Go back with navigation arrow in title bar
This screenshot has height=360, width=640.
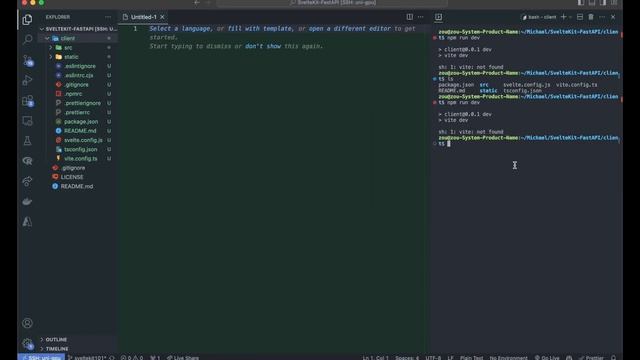[197, 2]
